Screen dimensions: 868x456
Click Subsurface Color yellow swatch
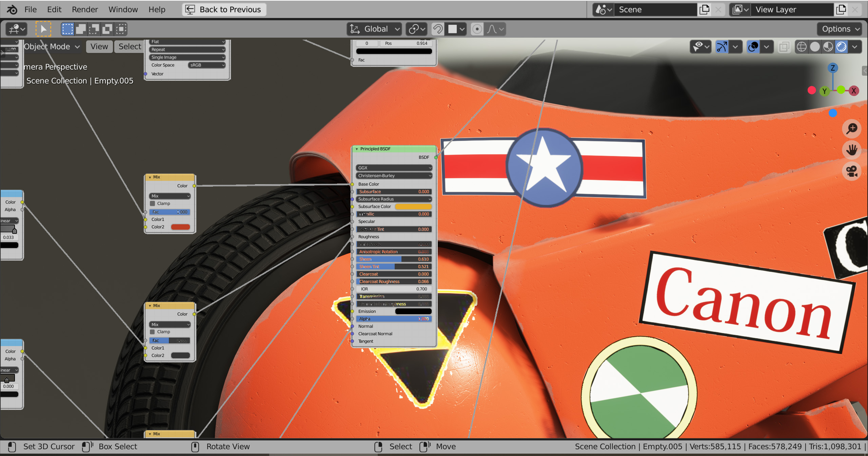click(x=413, y=207)
